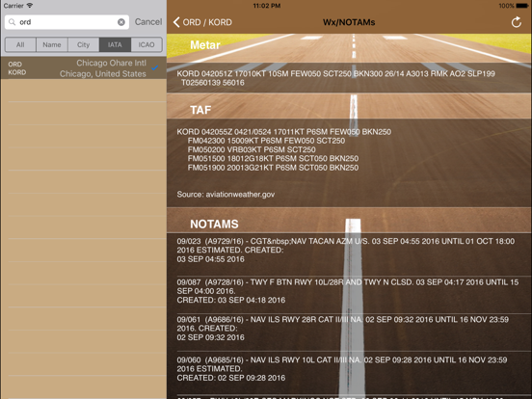Select the IATA filter tab

115,44
